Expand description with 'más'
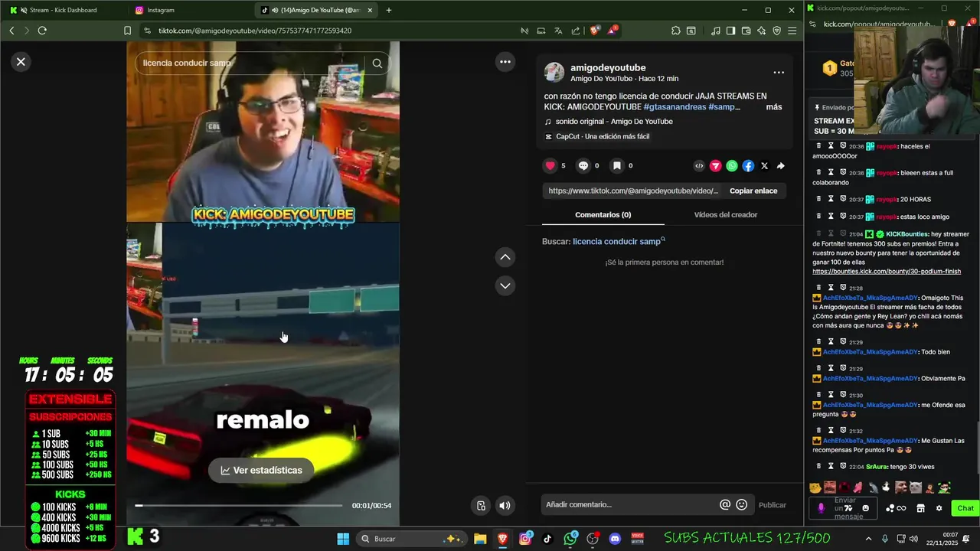This screenshot has width=980, height=551. click(x=774, y=107)
